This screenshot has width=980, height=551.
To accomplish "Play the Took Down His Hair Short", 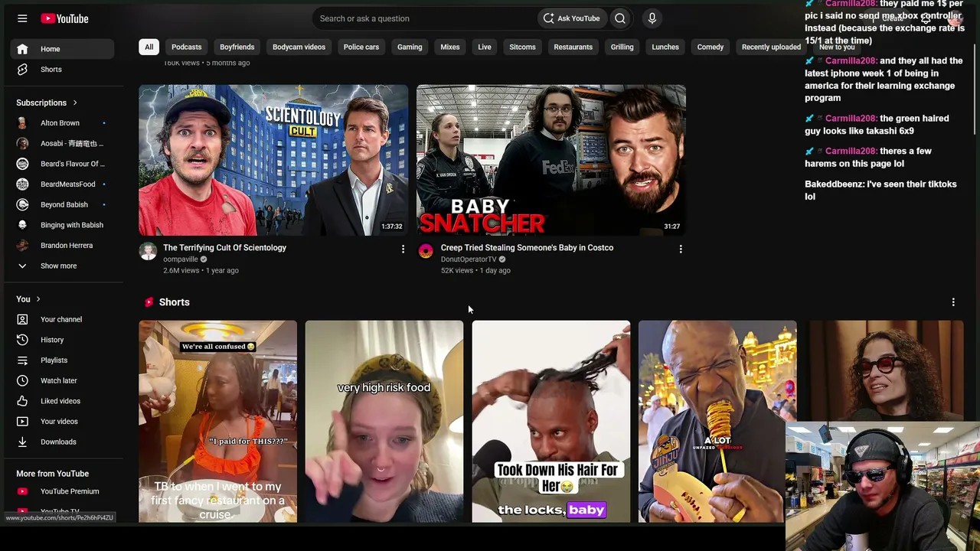I will click(551, 422).
